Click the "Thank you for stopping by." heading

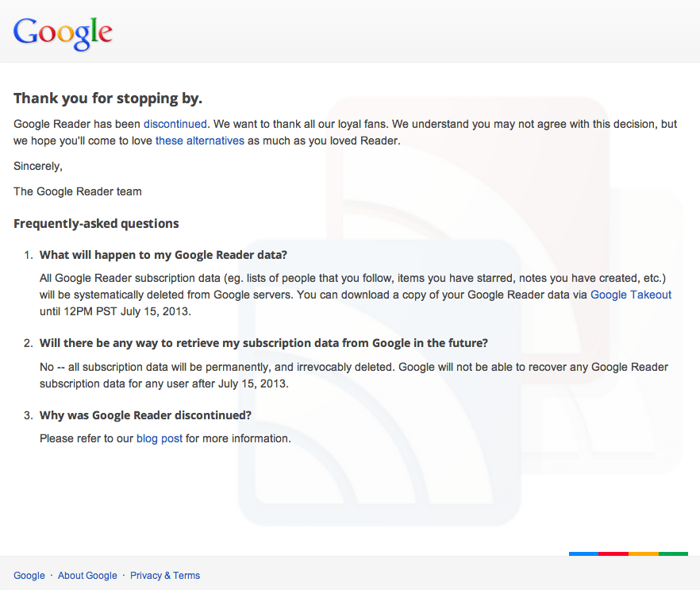(x=108, y=99)
